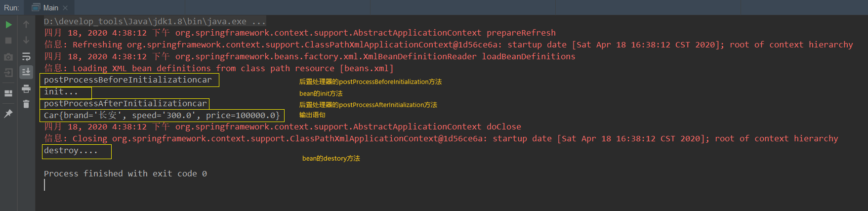Click the destroy.... output line
Image resolution: width=868 pixels, height=211 pixels.
71,151
